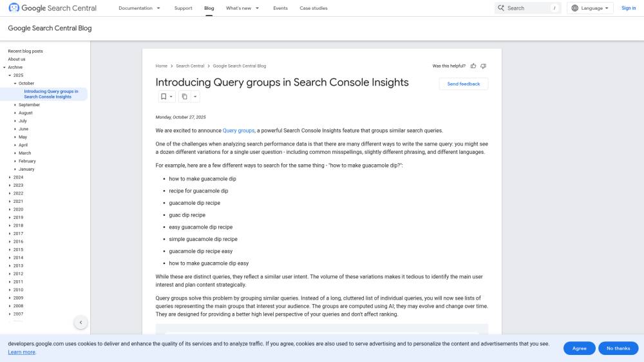
Task: Agree to the cookies notice
Action: click(579, 348)
